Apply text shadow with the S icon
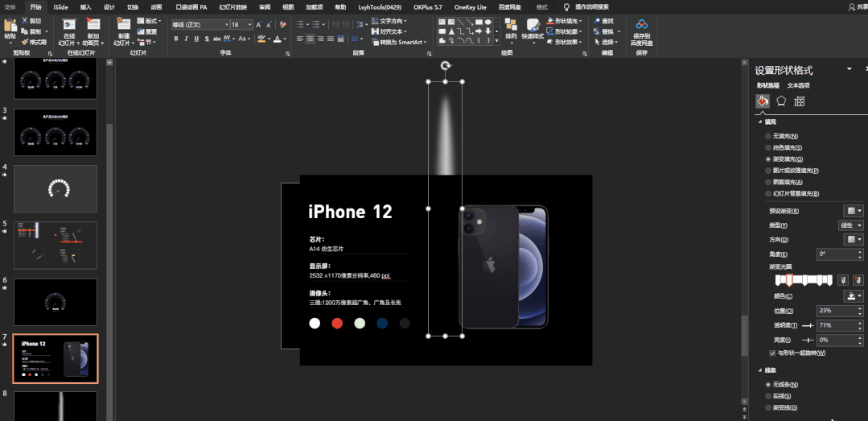This screenshot has height=421, width=868. 207,39
